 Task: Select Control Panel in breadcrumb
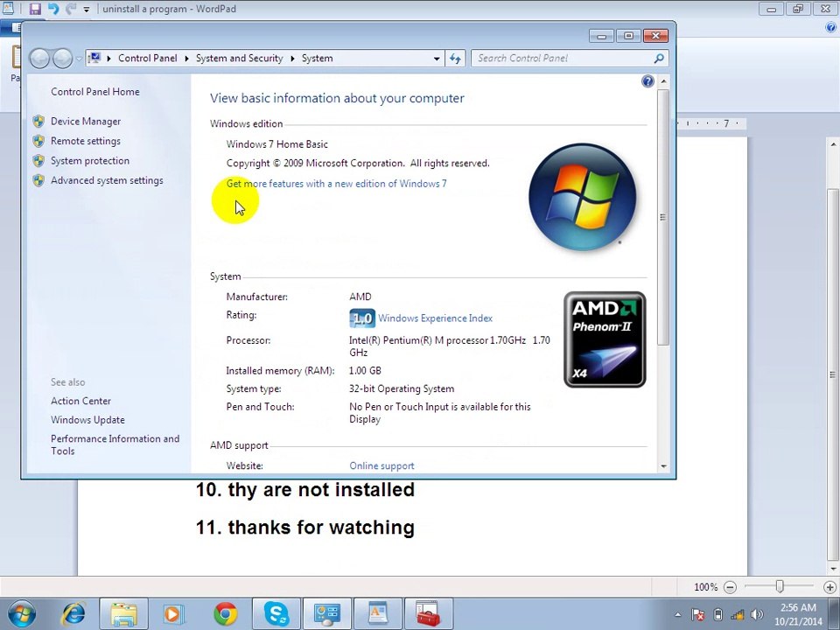[147, 59]
